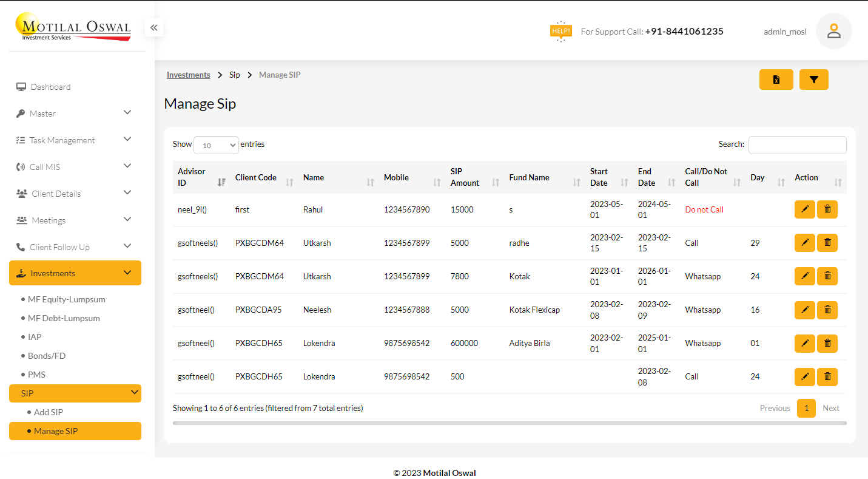Image resolution: width=868 pixels, height=479 pixels.
Task: Open the Show entries count dropdown
Action: click(x=216, y=145)
